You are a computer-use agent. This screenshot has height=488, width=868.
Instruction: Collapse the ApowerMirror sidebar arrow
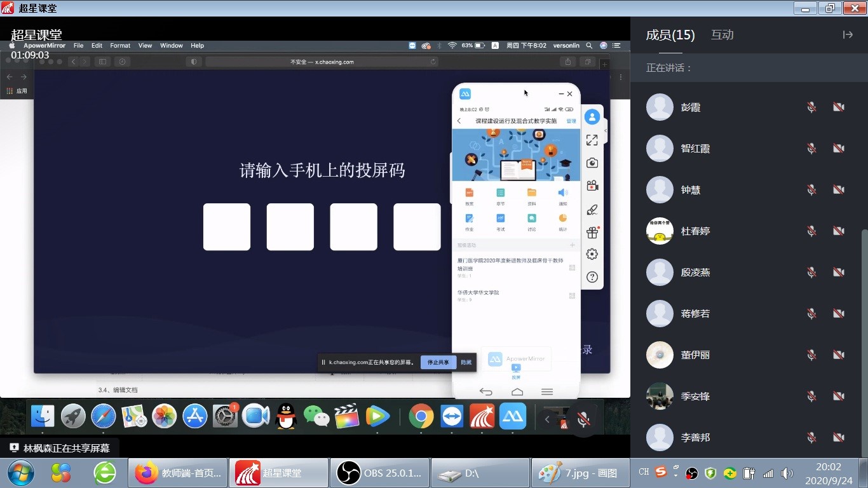coord(605,131)
